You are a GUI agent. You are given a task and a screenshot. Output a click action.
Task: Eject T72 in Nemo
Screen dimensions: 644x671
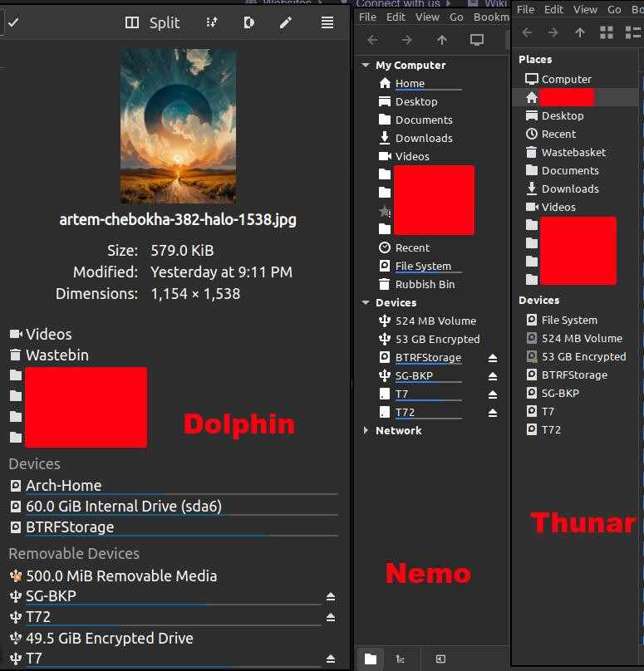coord(493,413)
